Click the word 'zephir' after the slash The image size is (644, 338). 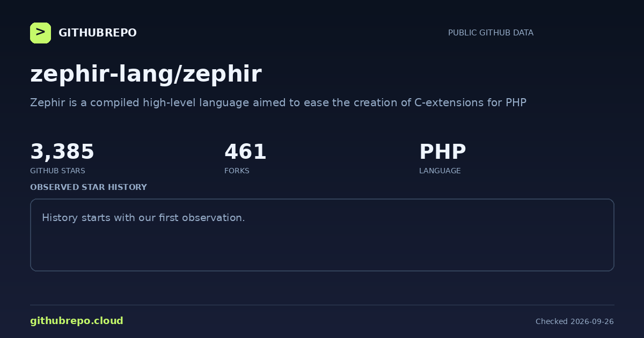[222, 74]
